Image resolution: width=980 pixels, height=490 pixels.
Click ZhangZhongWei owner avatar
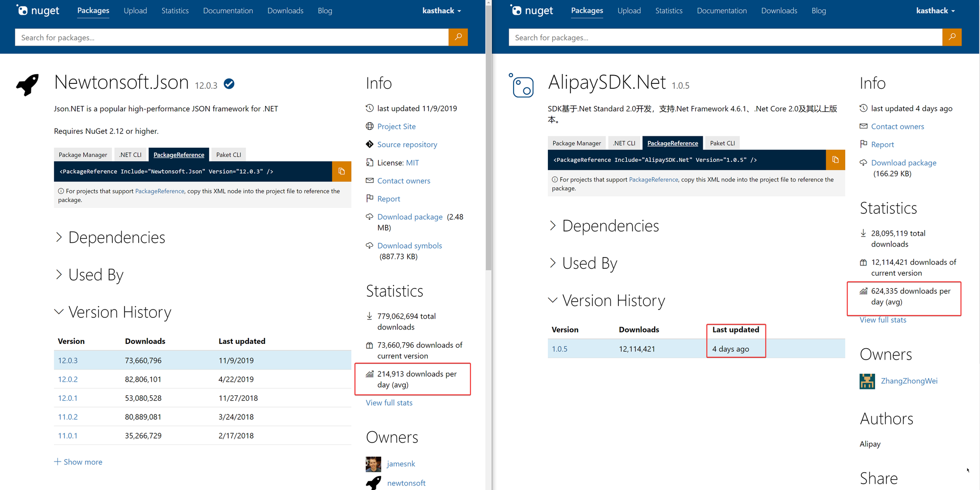click(x=867, y=381)
